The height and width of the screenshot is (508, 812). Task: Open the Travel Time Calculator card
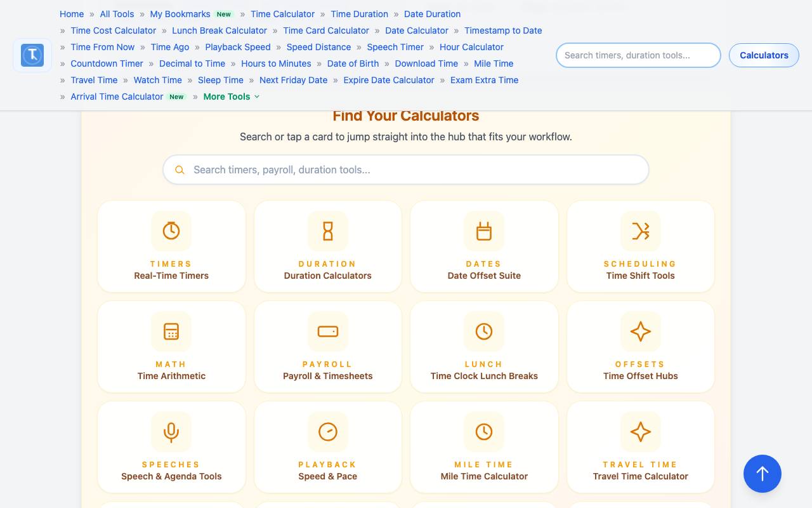click(x=641, y=447)
